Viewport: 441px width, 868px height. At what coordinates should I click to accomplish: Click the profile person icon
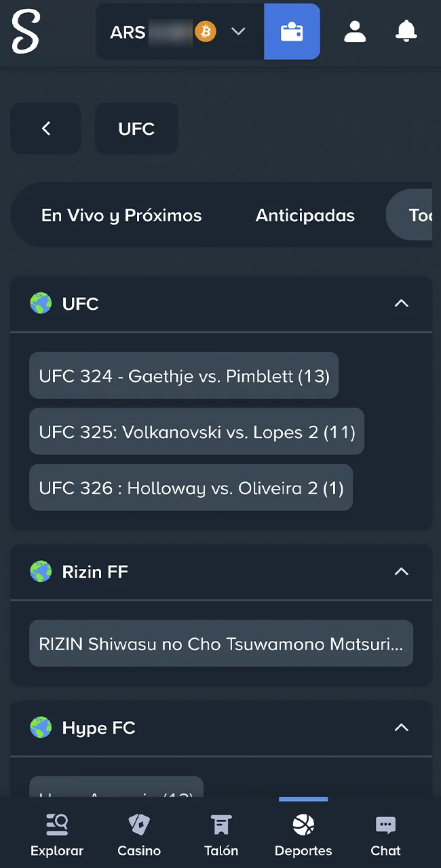pyautogui.click(x=355, y=31)
